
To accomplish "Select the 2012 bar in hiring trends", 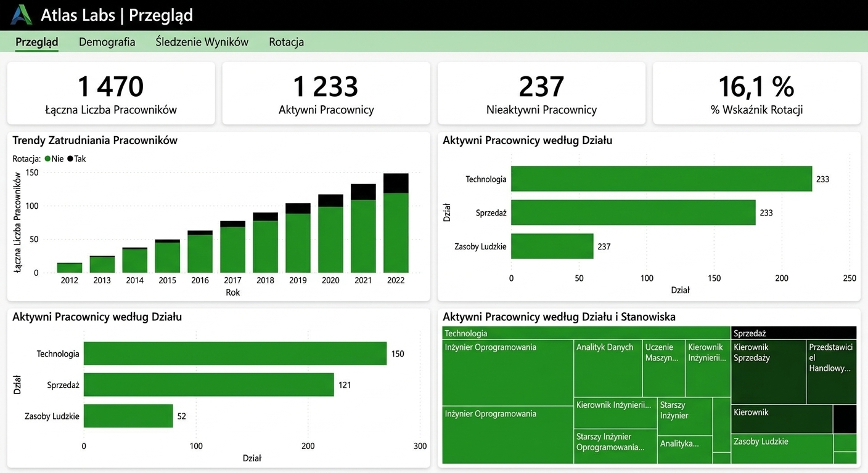I will [70, 267].
